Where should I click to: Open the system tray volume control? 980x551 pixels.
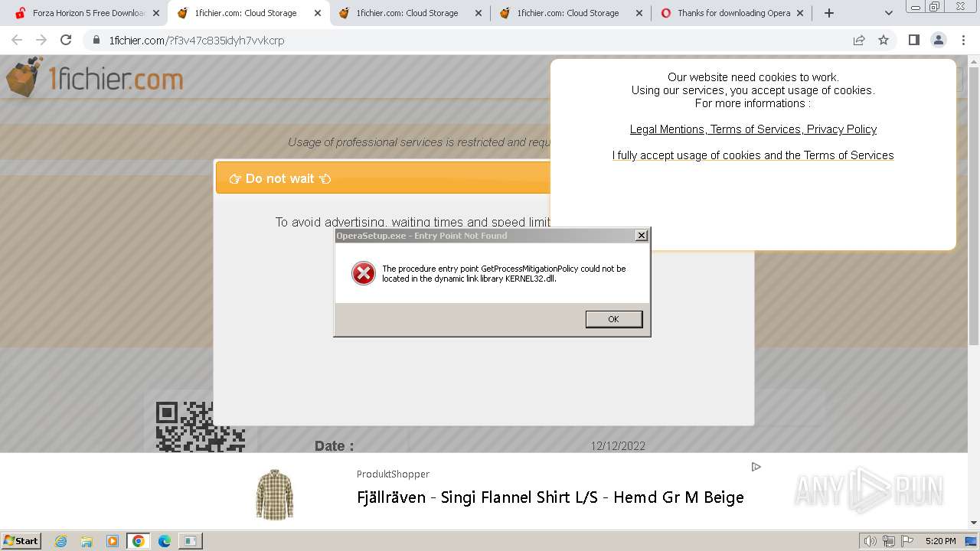(x=870, y=541)
